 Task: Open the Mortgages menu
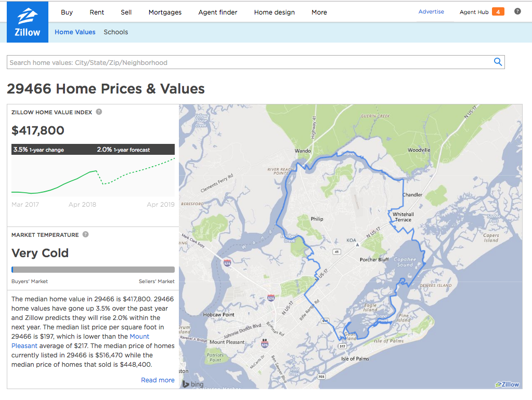(165, 12)
